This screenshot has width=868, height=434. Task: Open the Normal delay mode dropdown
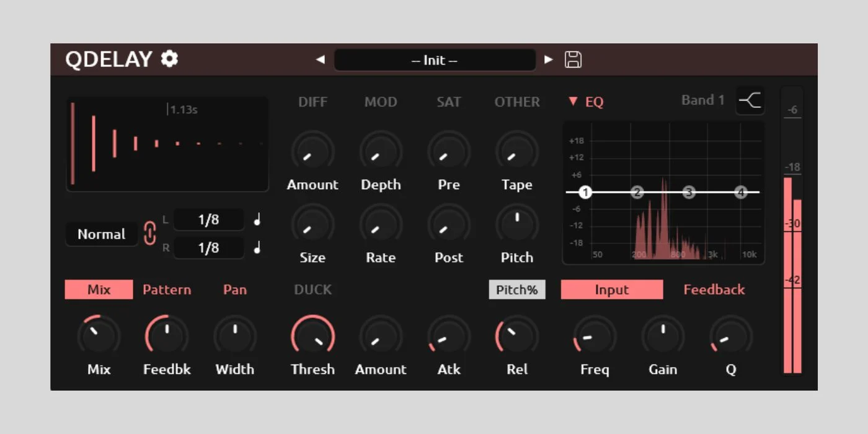[x=101, y=234]
